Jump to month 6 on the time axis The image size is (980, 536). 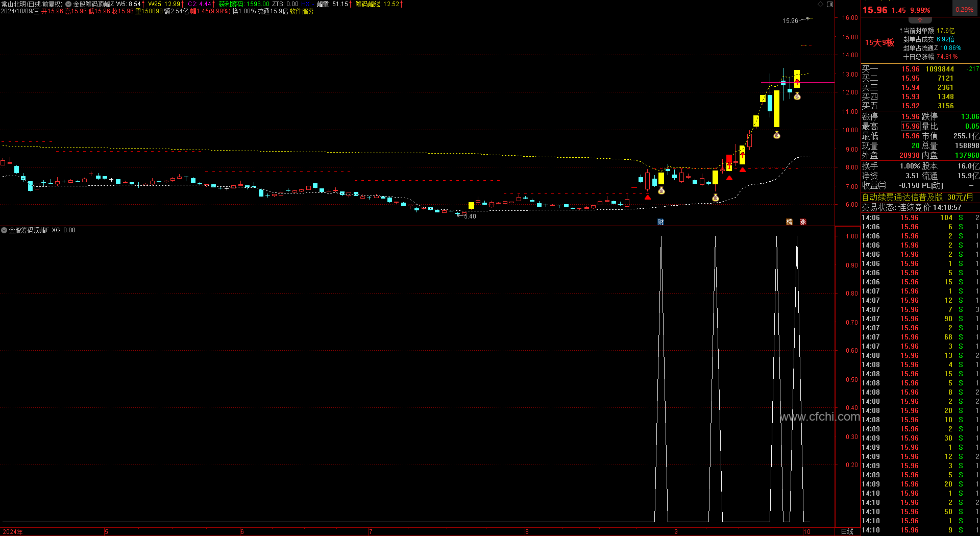click(242, 531)
